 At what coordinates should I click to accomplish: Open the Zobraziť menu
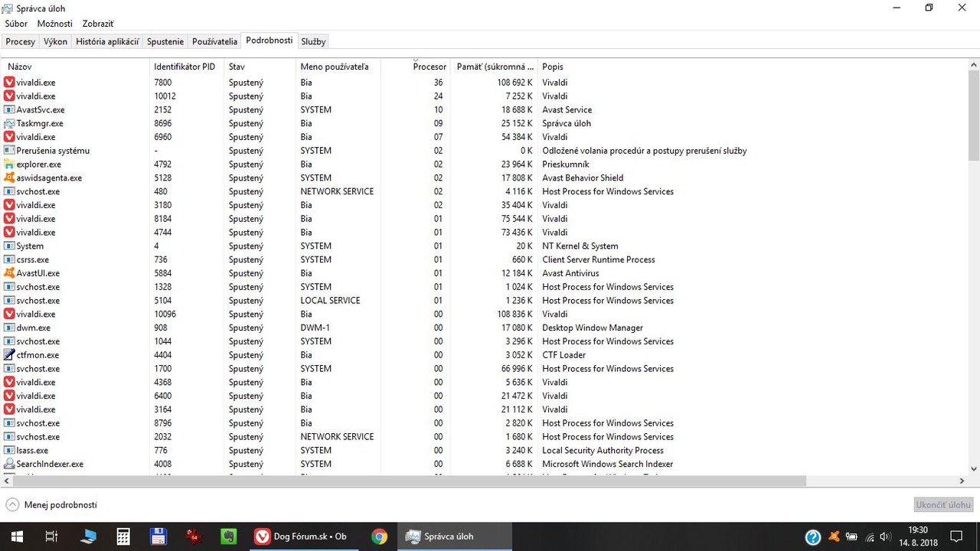[98, 24]
